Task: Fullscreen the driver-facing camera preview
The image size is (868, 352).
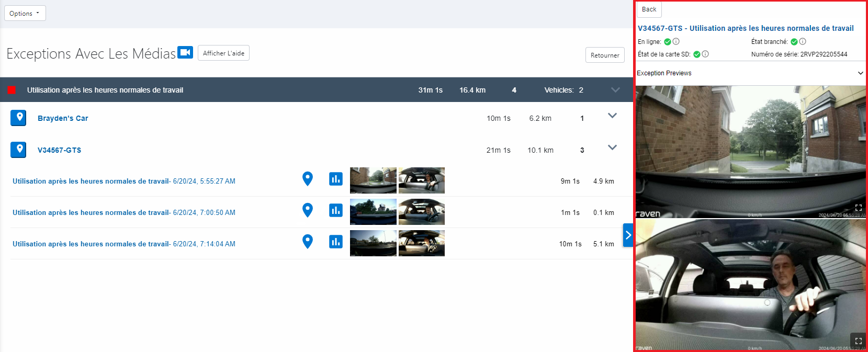Action: click(858, 340)
